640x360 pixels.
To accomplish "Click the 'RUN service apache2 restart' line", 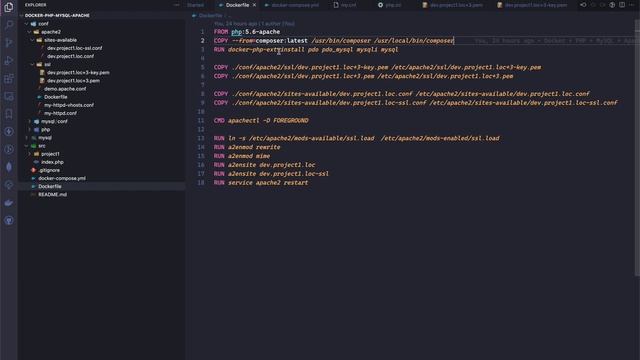I will [x=261, y=182].
